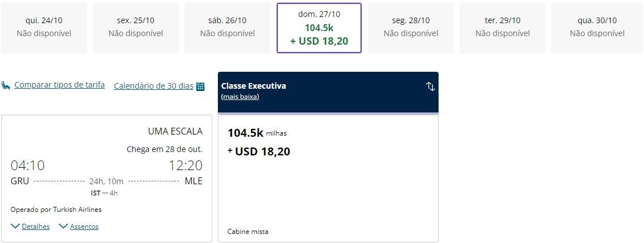Select the dom. 27/10 date with 104.5k fare
644x243 pixels.
[x=319, y=28]
